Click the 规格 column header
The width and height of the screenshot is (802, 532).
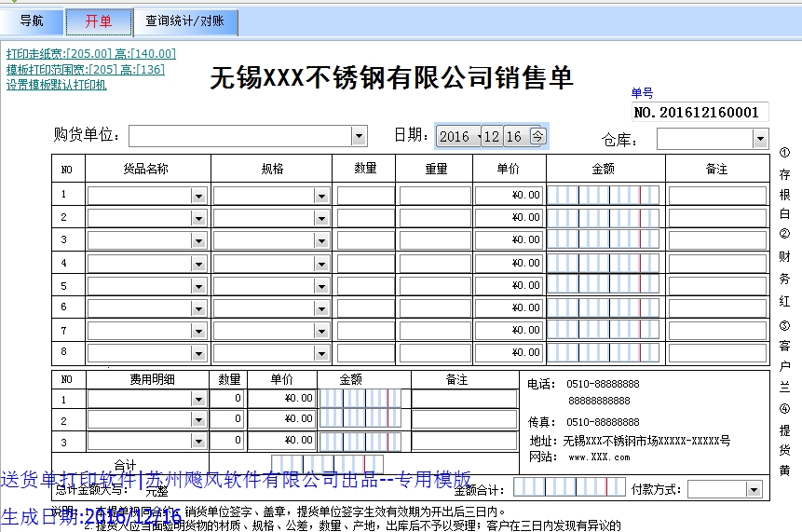pos(272,169)
